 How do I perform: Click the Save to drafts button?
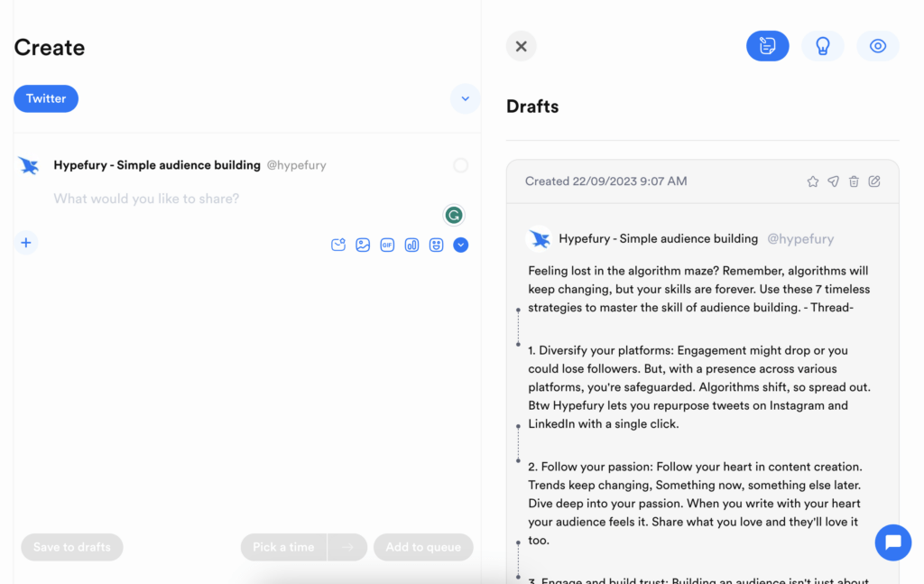point(71,547)
